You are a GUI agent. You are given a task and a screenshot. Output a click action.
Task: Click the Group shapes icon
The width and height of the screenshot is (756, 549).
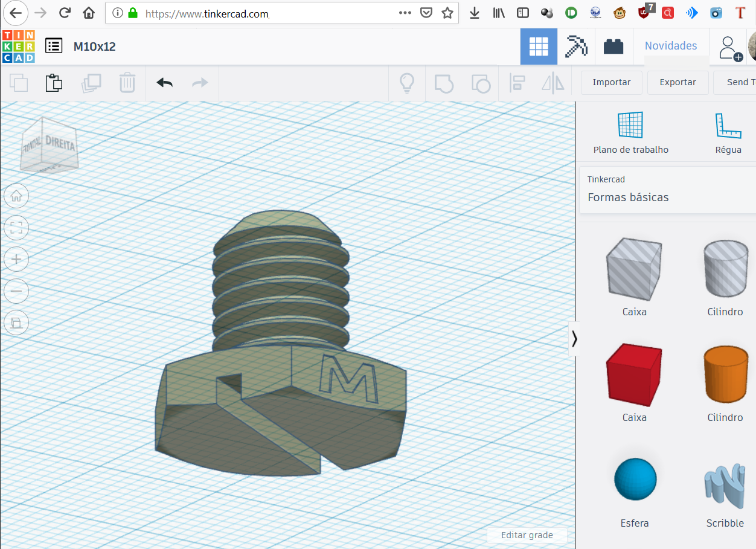444,83
